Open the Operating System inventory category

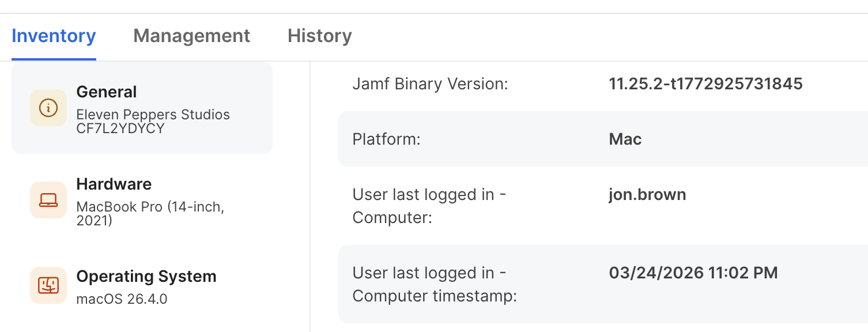[146, 276]
